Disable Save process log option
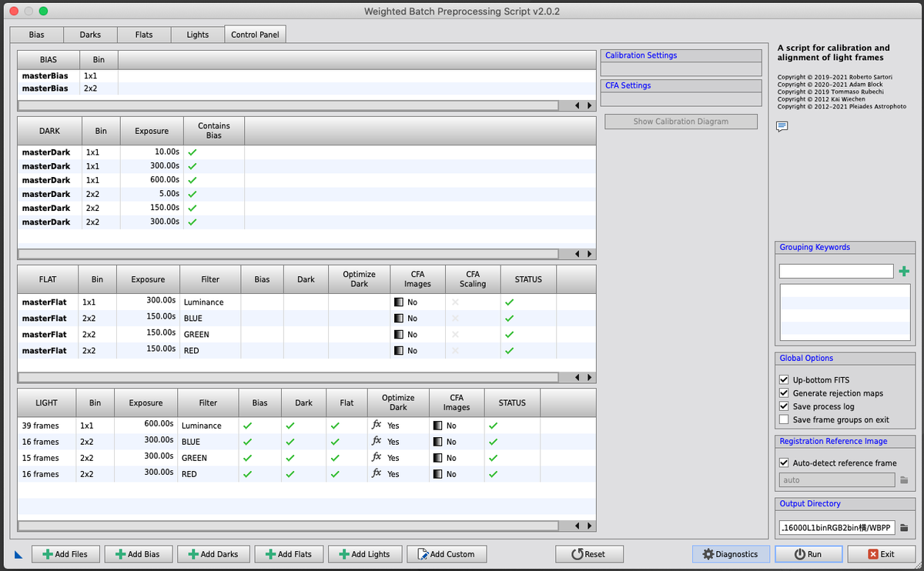 (784, 406)
